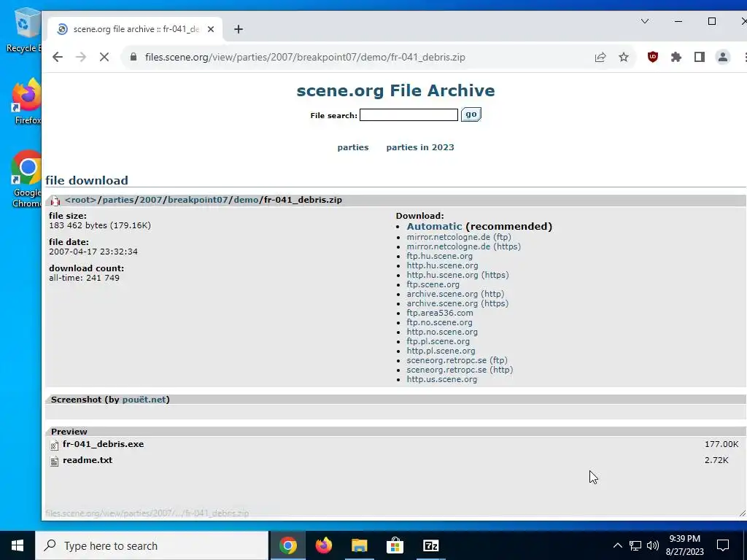This screenshot has width=747, height=560.
Task: Click the zip file icon beside breadcrumb
Action: pyautogui.click(x=55, y=201)
